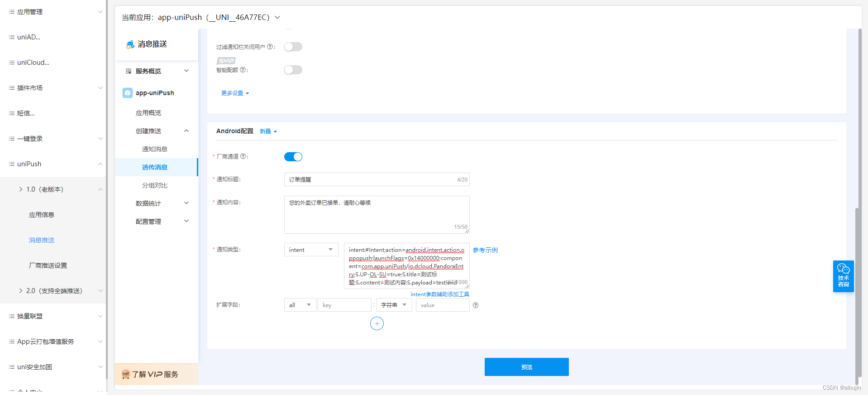
Task: Collapse uniPush sidebar chevron
Action: click(x=100, y=164)
